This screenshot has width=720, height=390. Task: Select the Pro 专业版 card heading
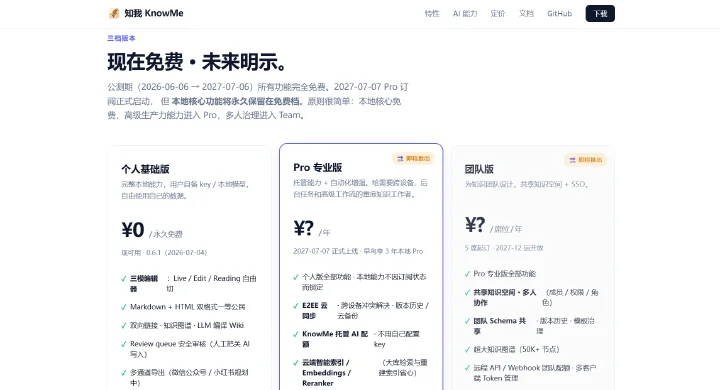pyautogui.click(x=318, y=168)
